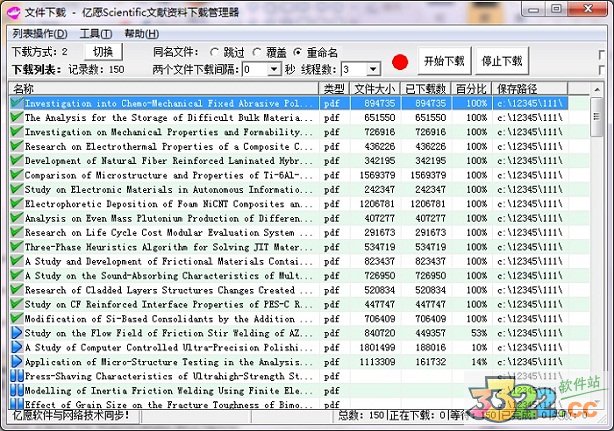Open the 帮助(H) menu
614x431 pixels.
[x=142, y=34]
